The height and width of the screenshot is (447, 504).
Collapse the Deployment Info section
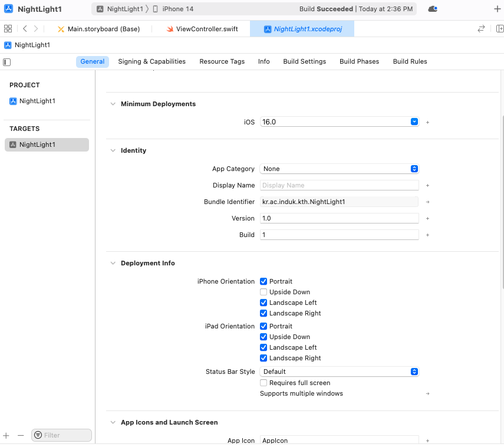point(113,263)
